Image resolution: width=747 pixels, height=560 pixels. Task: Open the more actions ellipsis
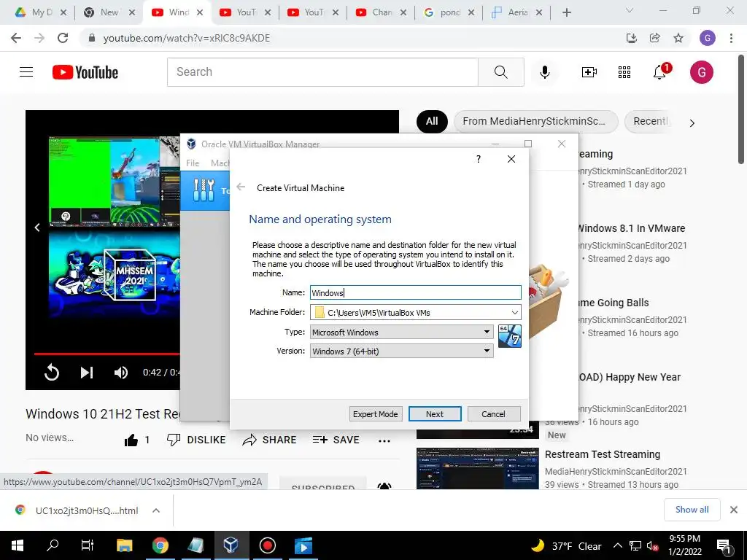384,441
